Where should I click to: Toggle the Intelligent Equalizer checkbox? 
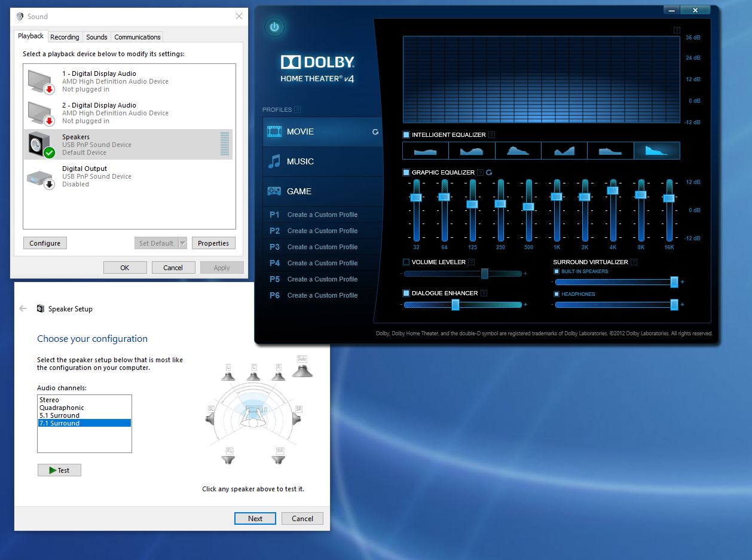pos(406,134)
